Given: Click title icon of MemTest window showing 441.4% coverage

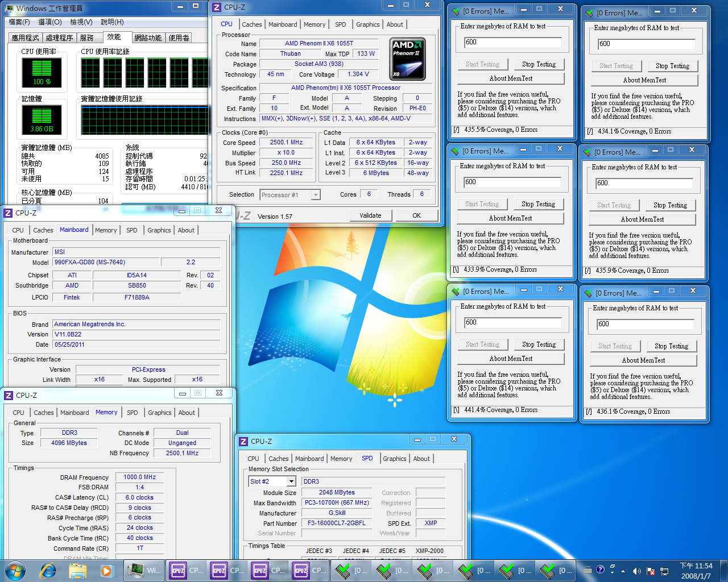Looking at the screenshot, I should [456, 291].
